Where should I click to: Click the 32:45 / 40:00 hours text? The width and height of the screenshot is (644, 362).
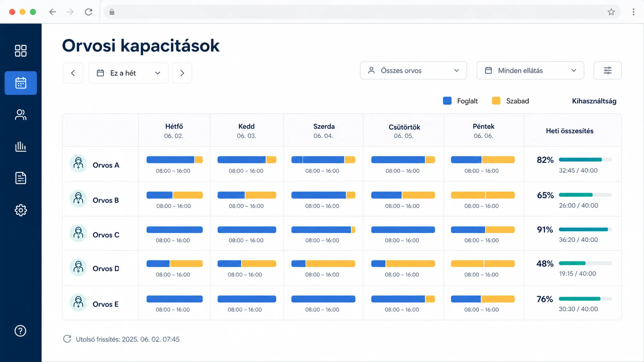click(578, 170)
